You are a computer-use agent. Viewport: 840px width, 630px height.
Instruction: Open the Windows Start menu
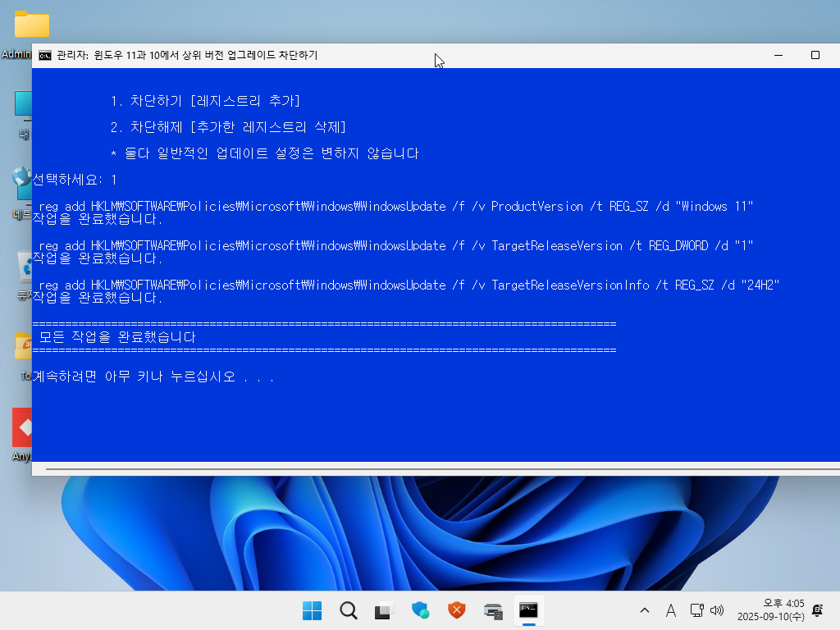click(x=312, y=610)
